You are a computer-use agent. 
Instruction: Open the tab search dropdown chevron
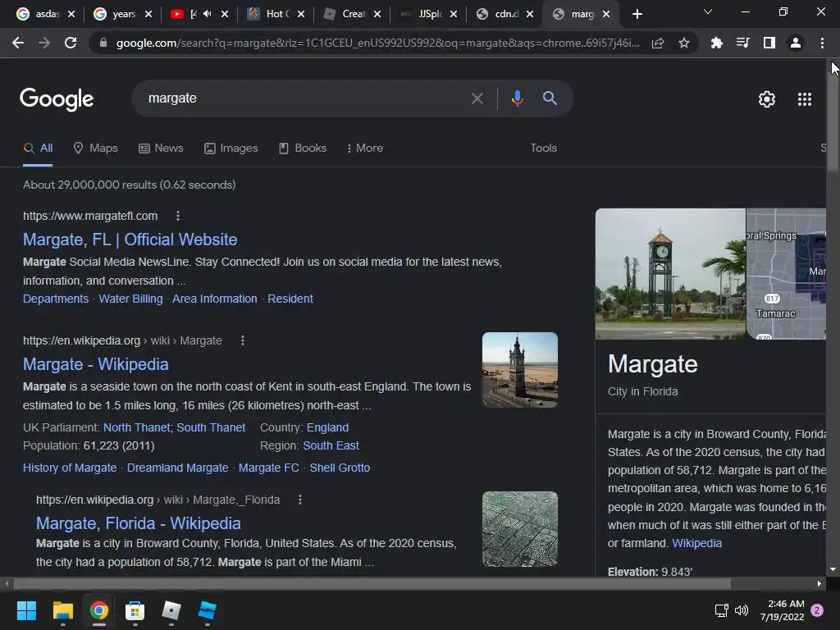708,11
